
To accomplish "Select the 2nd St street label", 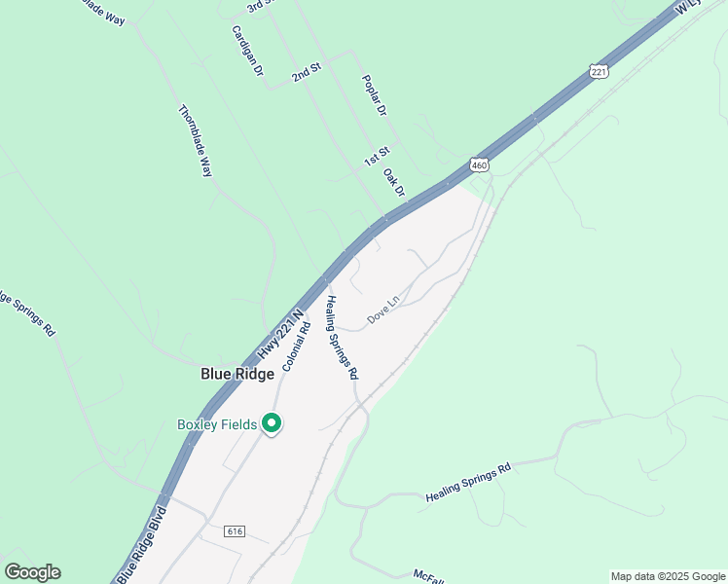I will [307, 73].
